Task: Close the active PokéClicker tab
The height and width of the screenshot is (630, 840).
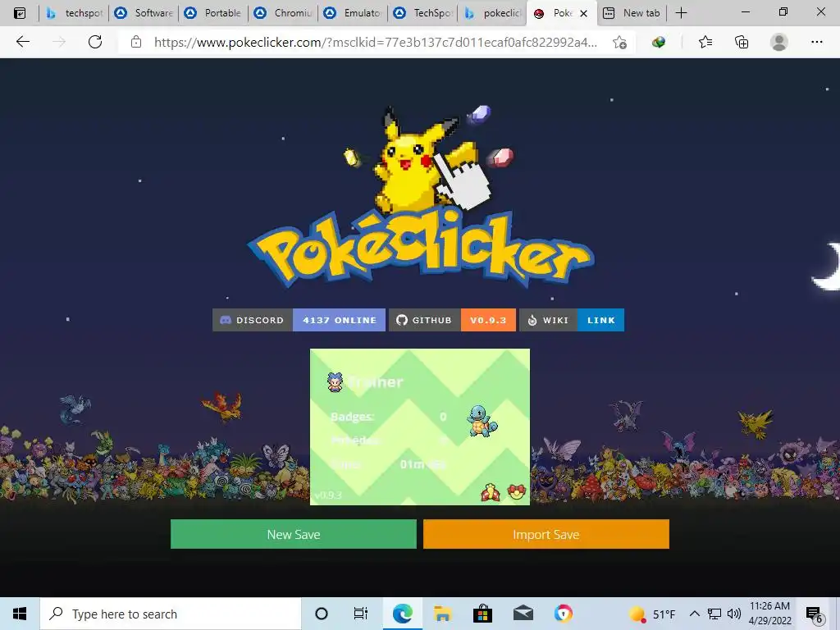Action: click(583, 13)
